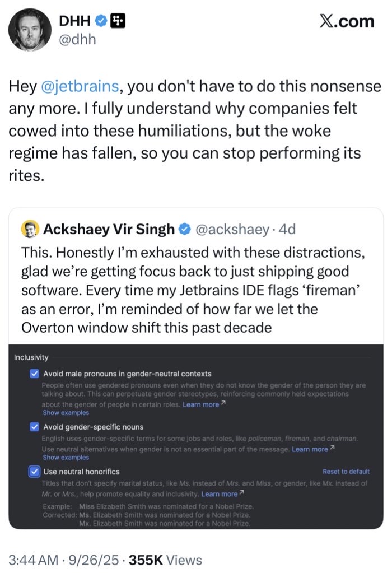Click the Reset to default link
The height and width of the screenshot is (573, 392).
click(x=346, y=472)
